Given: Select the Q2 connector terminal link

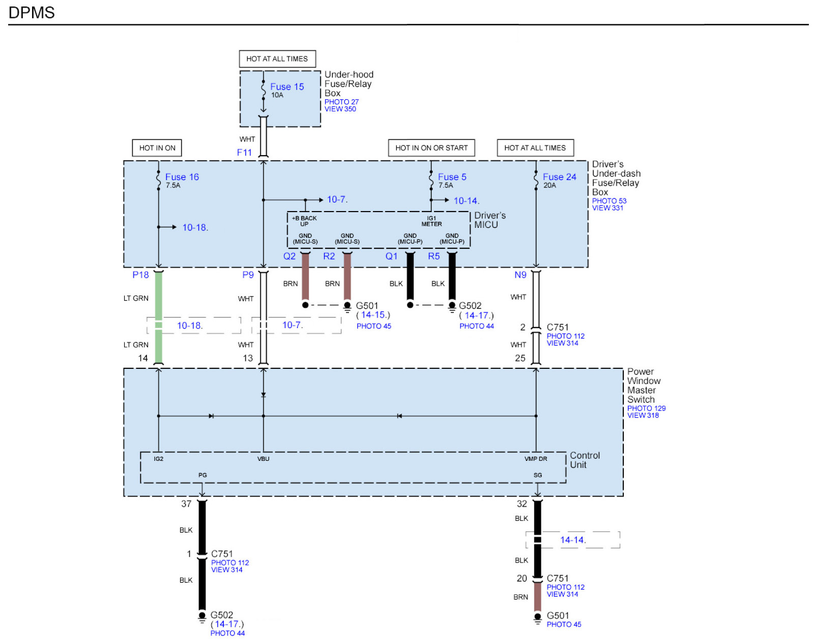Looking at the screenshot, I should (289, 256).
